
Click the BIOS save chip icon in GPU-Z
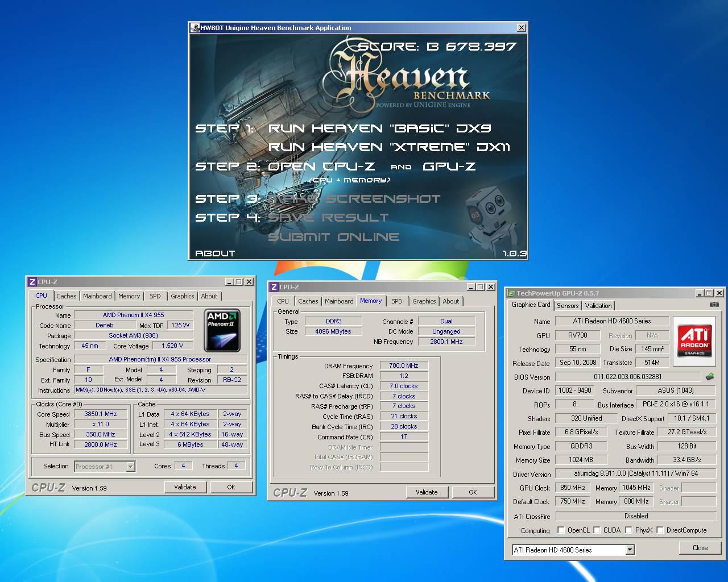(710, 376)
